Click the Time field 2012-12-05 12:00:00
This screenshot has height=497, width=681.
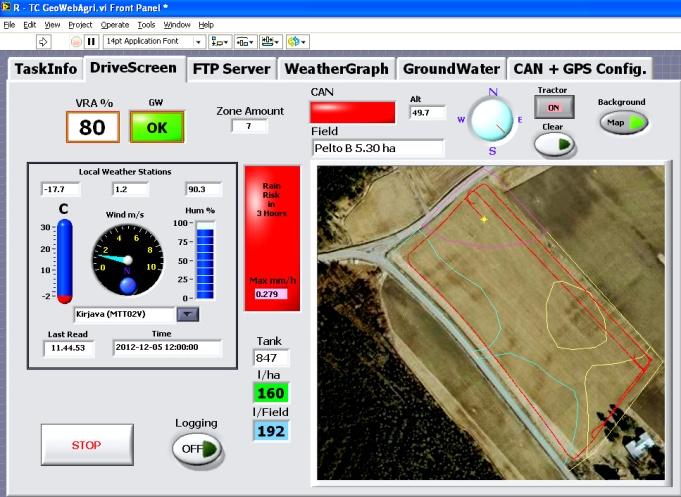click(x=167, y=348)
